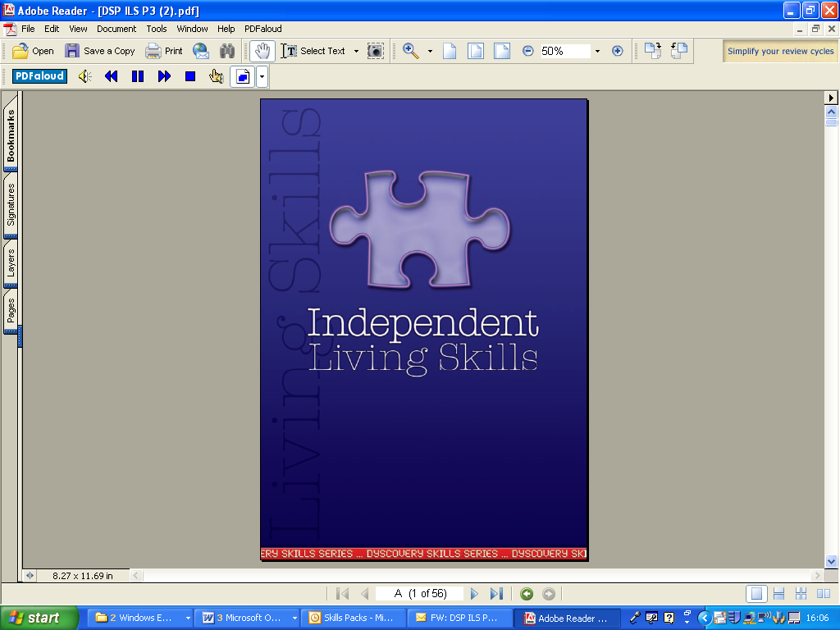Click the PDFaloud speaker sound icon

click(84, 76)
